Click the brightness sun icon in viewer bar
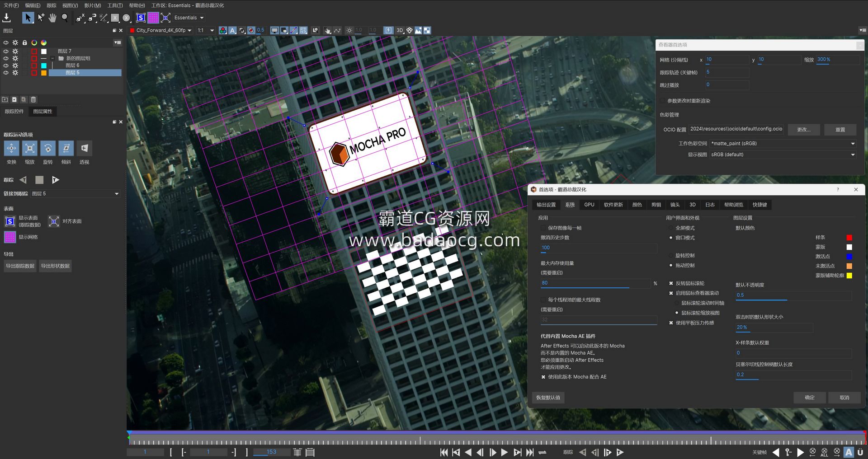The height and width of the screenshot is (459, 868). [x=349, y=30]
